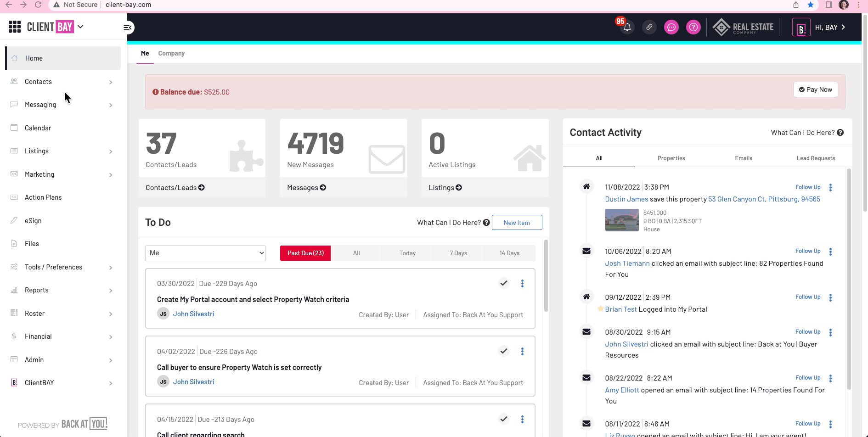Open the pink chat bubble icon
The width and height of the screenshot is (868, 437).
(671, 28)
